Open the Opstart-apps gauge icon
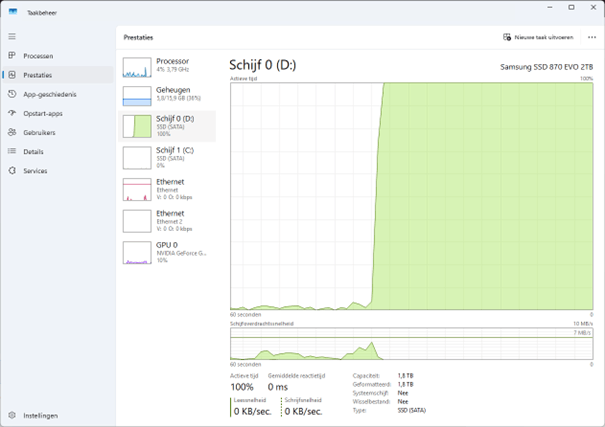 [x=12, y=113]
